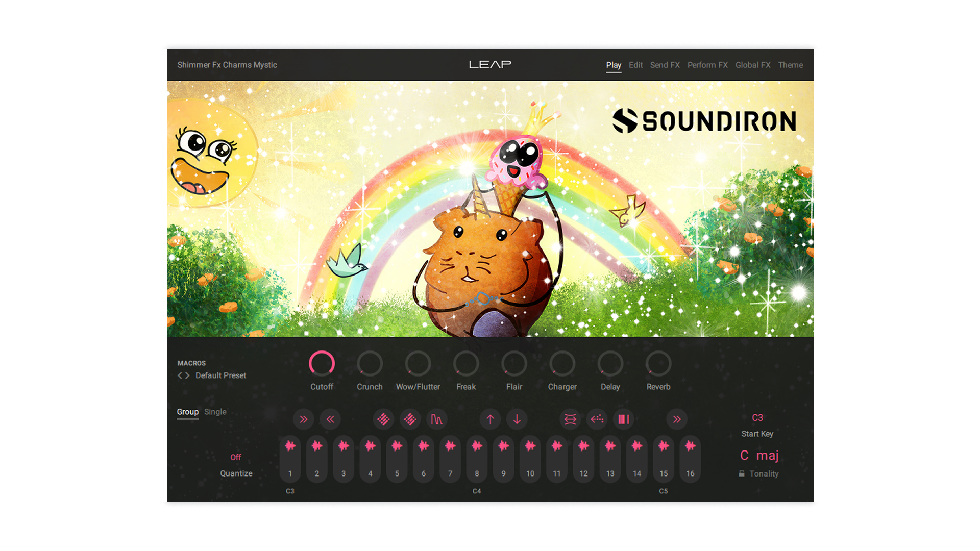Screen dimensions: 980x551
Task: Click the Tonality label
Action: click(764, 474)
